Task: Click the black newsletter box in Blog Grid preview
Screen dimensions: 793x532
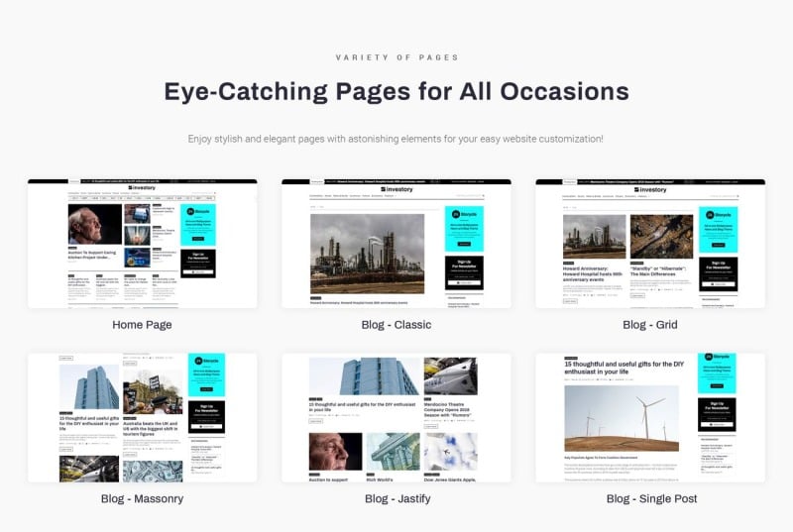Action: pyautogui.click(x=718, y=274)
